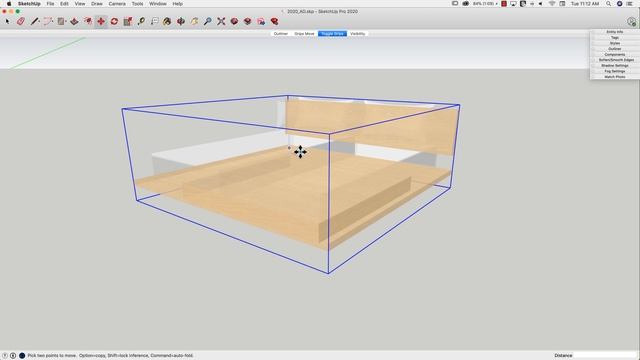
Task: Choose the Zoom magnifier tool
Action: (207, 21)
